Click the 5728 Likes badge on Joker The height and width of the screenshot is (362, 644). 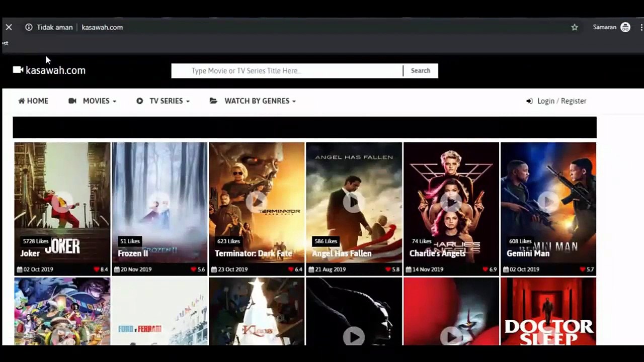[x=36, y=241]
